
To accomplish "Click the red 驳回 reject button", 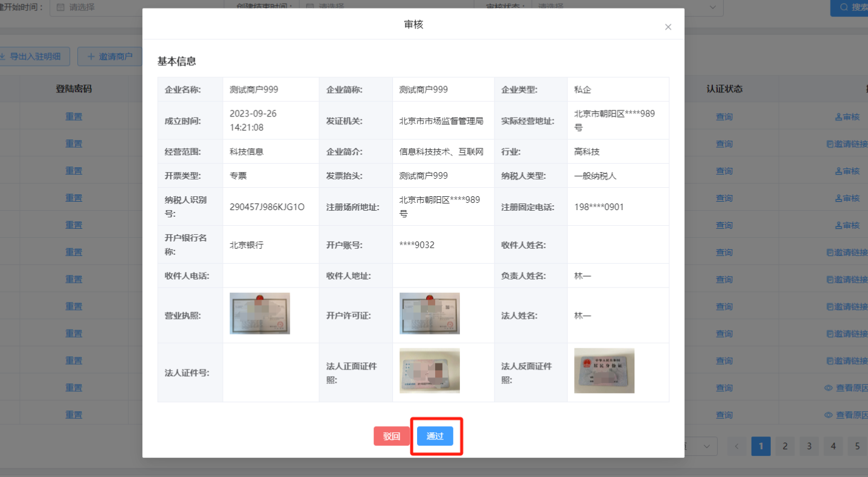I will click(392, 436).
